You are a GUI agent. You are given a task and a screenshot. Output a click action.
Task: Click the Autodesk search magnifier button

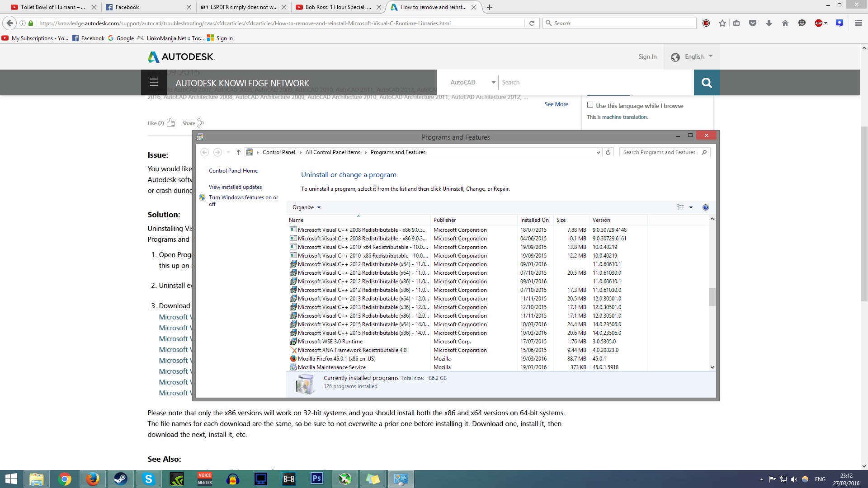click(706, 83)
